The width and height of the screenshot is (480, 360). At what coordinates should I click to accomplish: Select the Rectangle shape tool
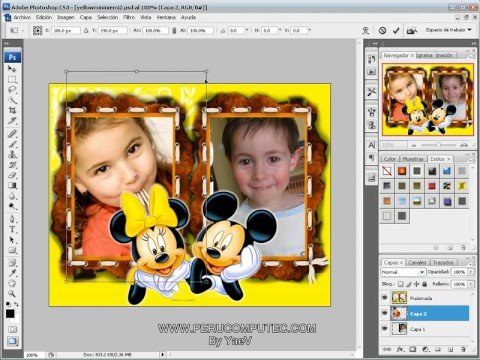click(x=12, y=250)
